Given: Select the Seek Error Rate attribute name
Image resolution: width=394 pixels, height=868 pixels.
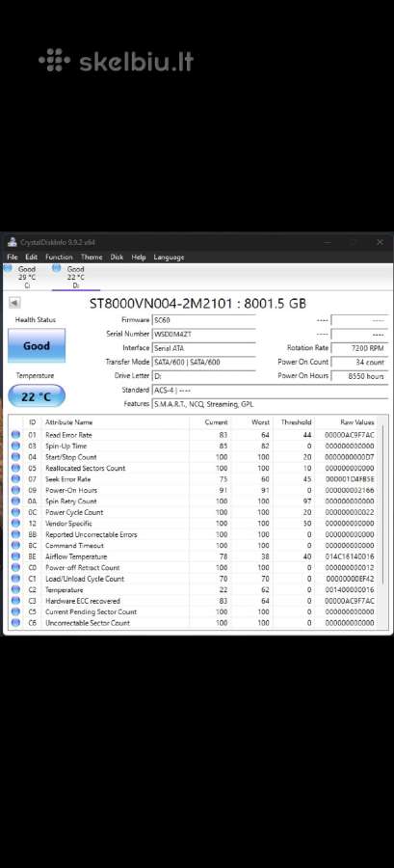Looking at the screenshot, I should (x=68, y=479).
